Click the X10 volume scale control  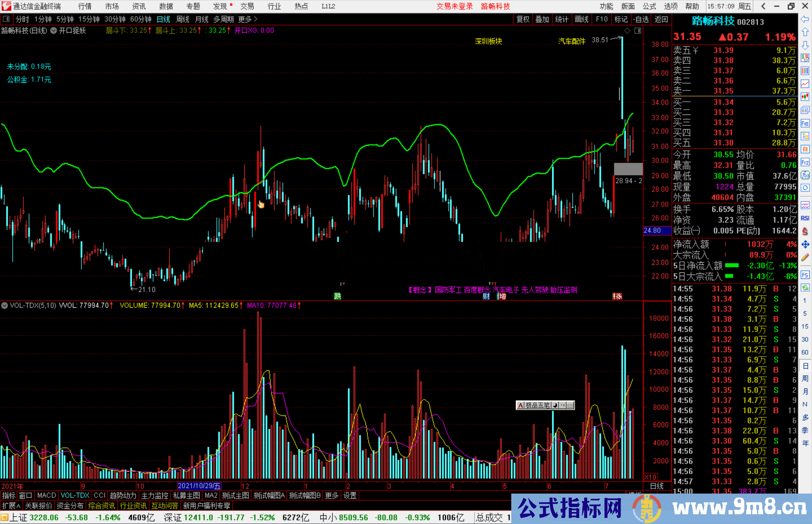(x=651, y=477)
